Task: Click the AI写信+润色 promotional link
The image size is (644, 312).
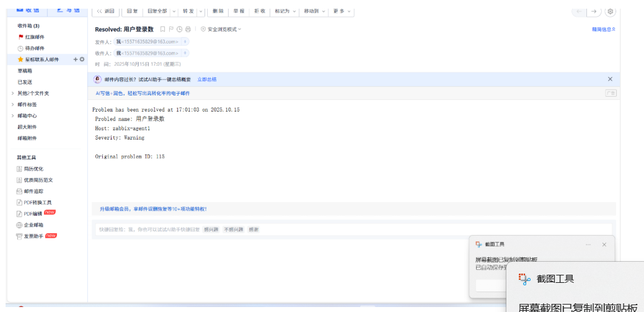Action: coord(143,93)
